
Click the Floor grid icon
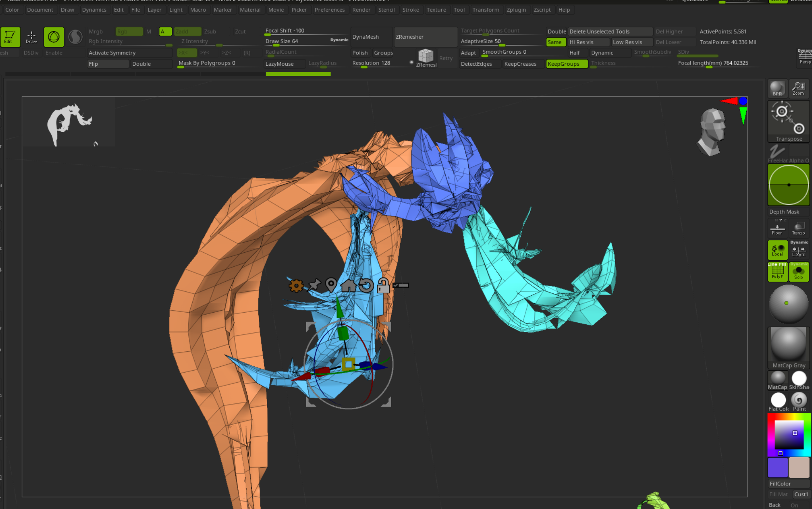coord(777,228)
